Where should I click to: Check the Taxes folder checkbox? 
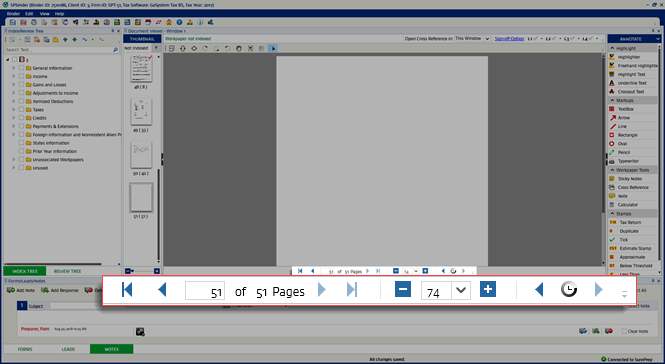click(x=21, y=109)
